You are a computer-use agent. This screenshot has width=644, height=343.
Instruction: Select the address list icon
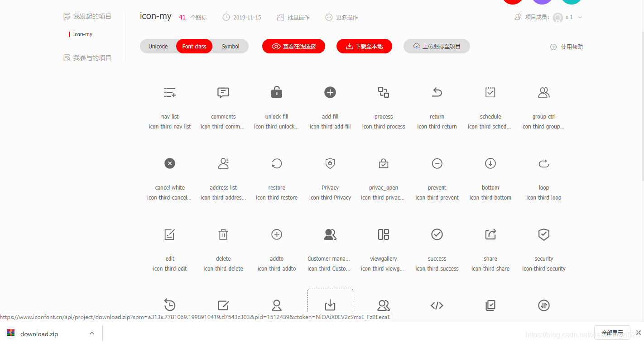[223, 163]
